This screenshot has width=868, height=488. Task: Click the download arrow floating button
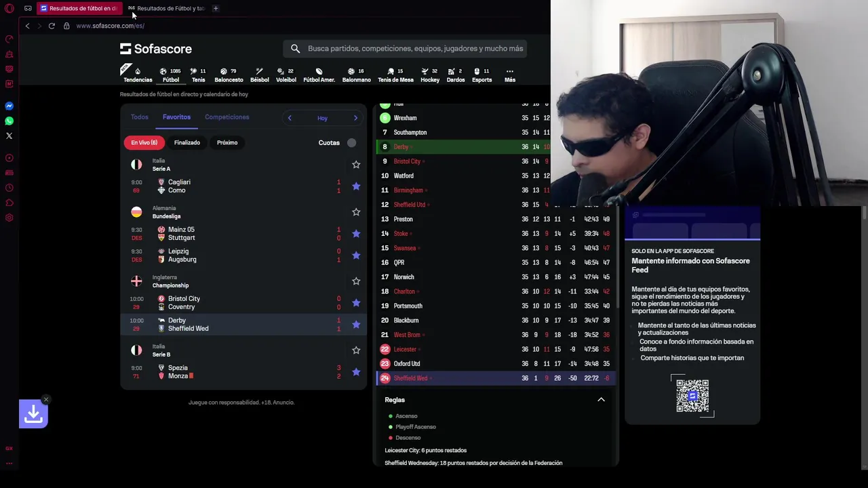coord(33,414)
